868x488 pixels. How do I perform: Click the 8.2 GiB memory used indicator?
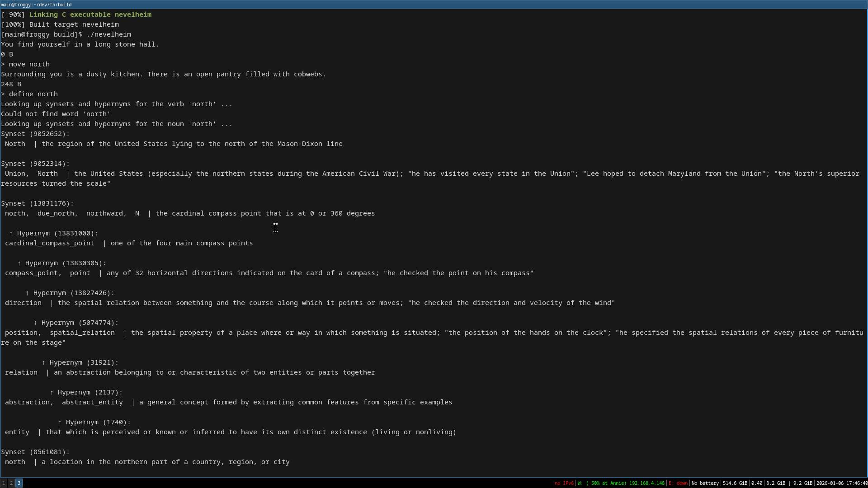click(775, 483)
